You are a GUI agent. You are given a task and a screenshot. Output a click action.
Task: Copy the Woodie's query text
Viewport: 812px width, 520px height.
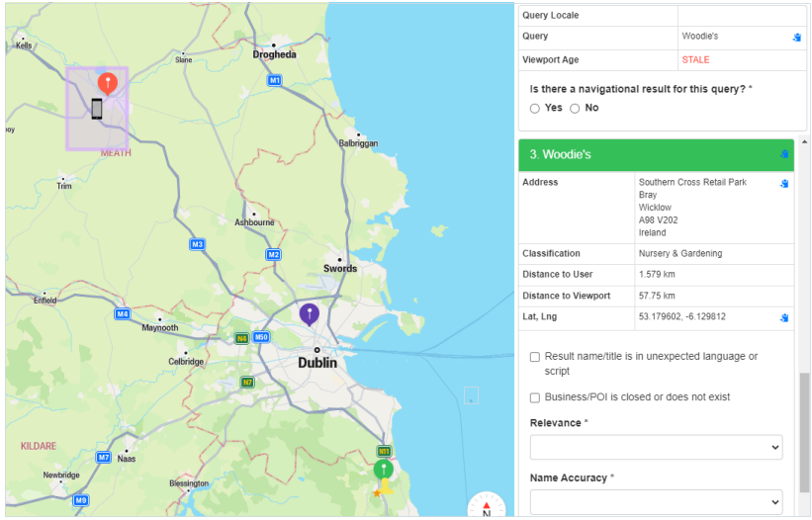pyautogui.click(x=797, y=38)
